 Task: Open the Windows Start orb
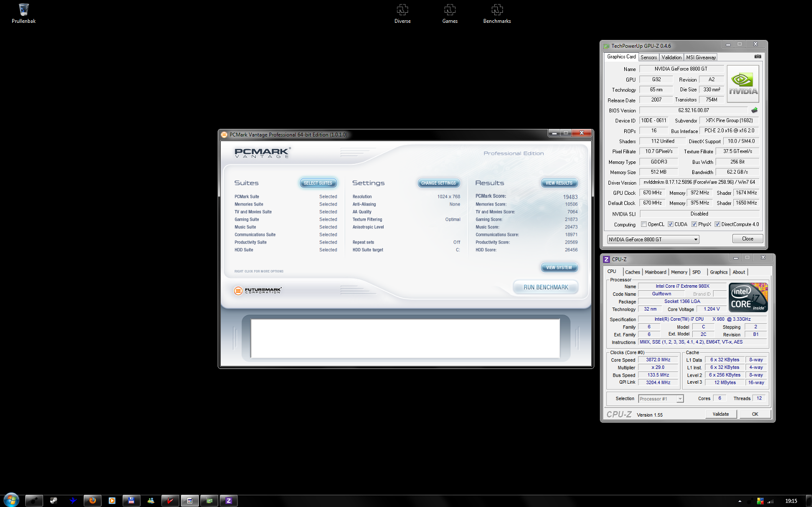pos(11,500)
